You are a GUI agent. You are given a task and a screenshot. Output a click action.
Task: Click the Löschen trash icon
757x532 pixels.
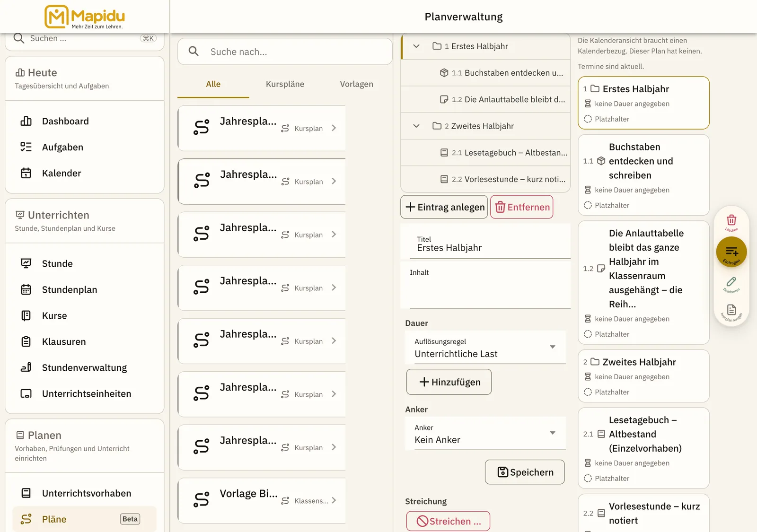[731, 220]
